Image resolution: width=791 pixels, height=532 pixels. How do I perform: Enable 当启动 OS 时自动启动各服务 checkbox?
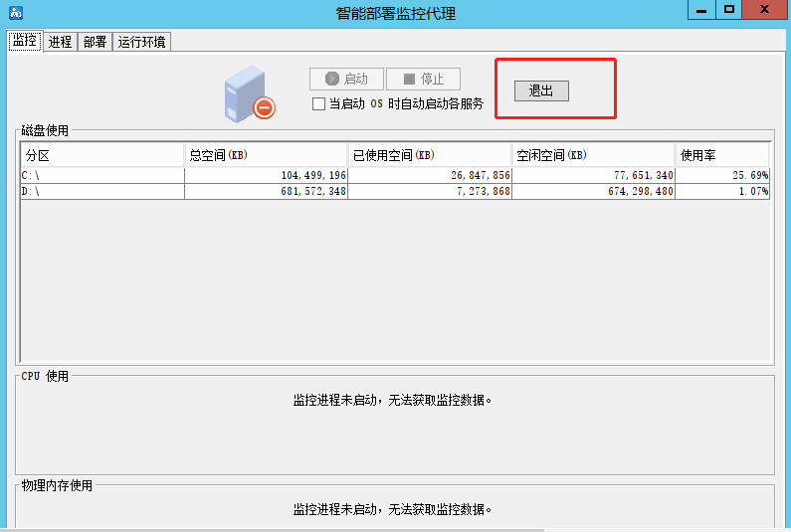[x=318, y=103]
